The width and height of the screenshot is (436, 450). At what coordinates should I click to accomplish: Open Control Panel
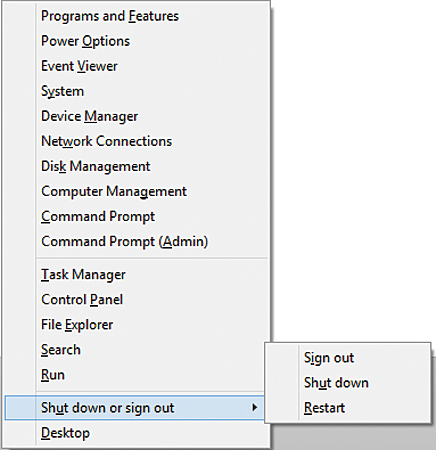click(82, 300)
